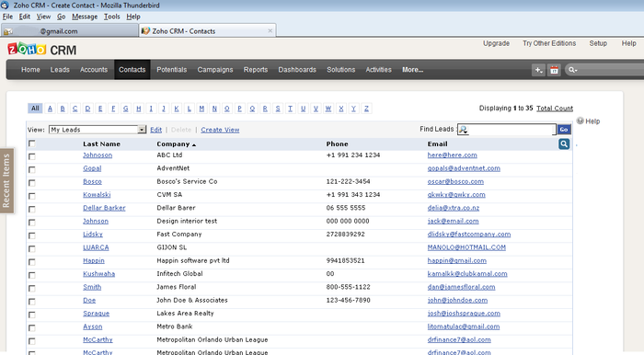Screen dimensions: 644x355
Task: Open the Dashboards module
Action: (x=297, y=70)
